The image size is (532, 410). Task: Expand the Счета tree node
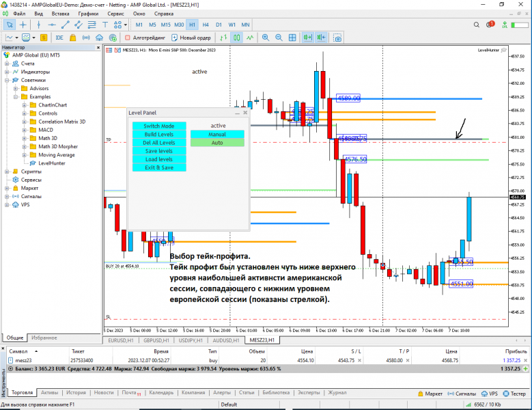pyautogui.click(x=7, y=64)
